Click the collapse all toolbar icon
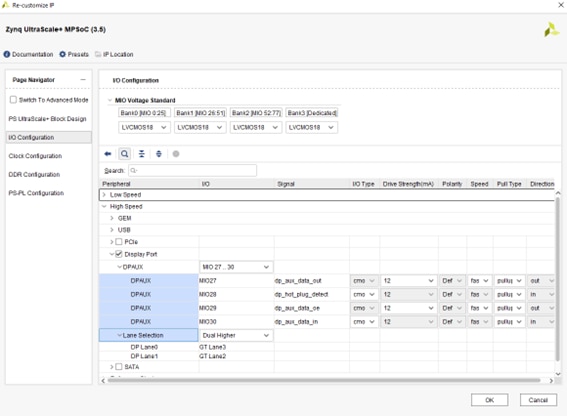The height and width of the screenshot is (416, 567). point(142,154)
